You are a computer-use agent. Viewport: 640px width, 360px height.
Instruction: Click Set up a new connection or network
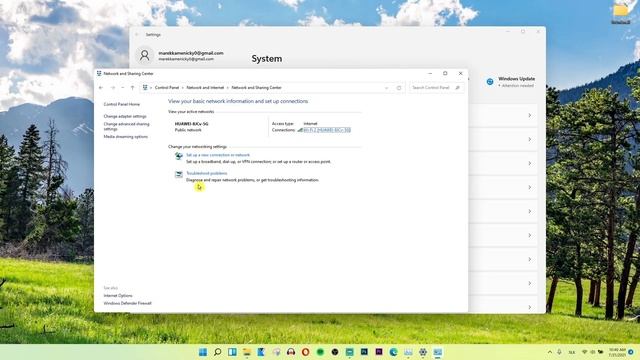[218, 155]
